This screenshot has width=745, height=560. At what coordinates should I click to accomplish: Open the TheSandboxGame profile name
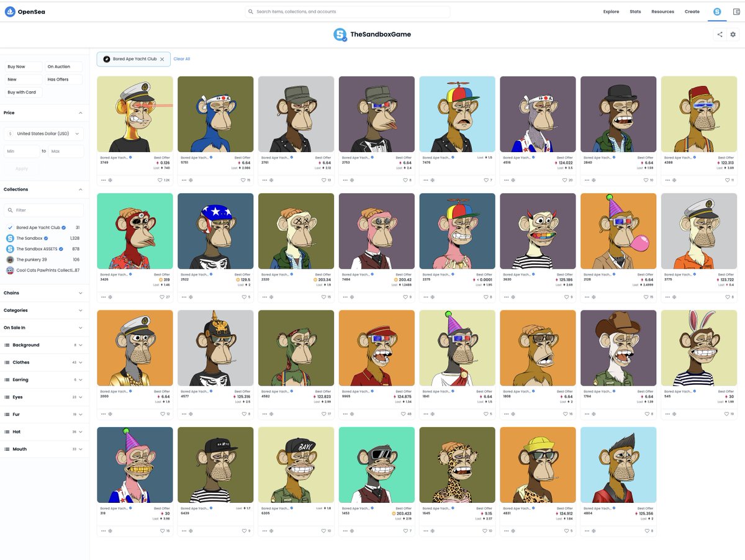point(381,35)
